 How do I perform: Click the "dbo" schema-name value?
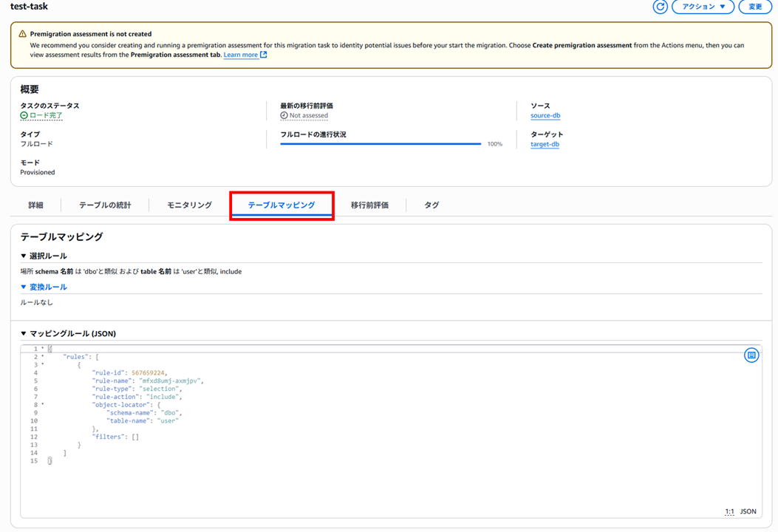point(170,412)
